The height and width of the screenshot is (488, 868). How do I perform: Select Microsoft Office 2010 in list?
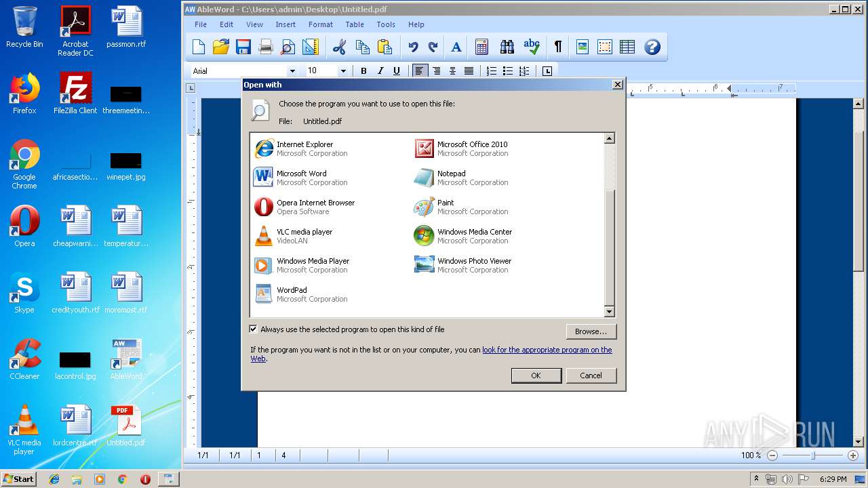click(x=462, y=148)
